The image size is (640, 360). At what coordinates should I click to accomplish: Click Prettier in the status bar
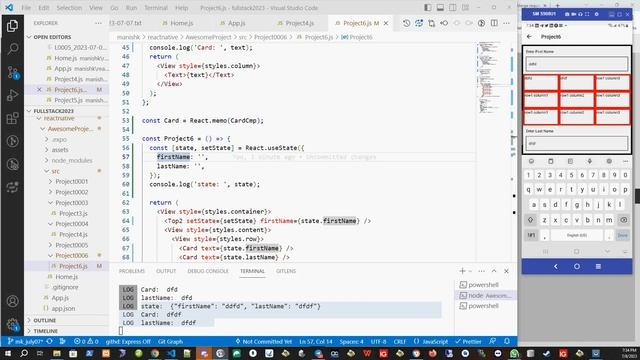coord(469,341)
